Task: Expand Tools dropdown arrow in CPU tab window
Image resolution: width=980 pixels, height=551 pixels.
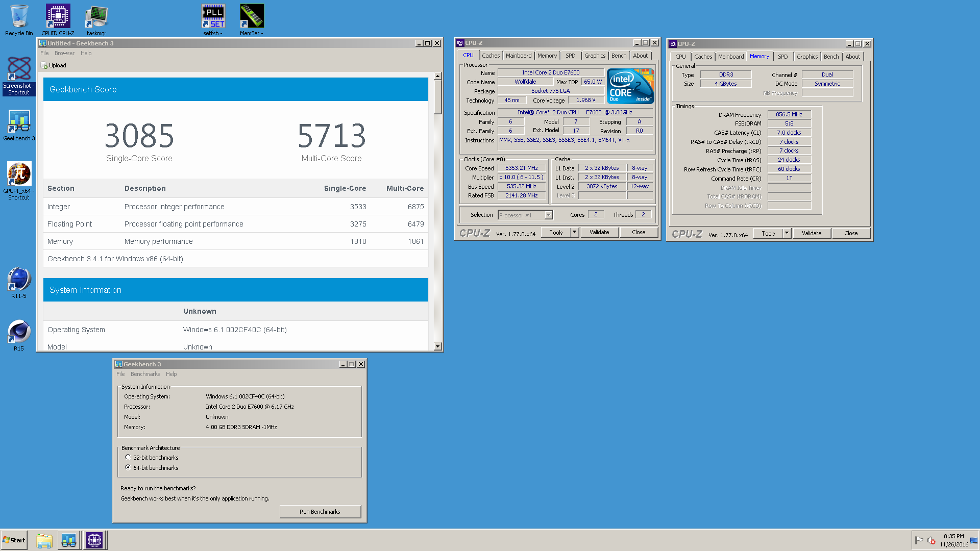Action: click(574, 232)
